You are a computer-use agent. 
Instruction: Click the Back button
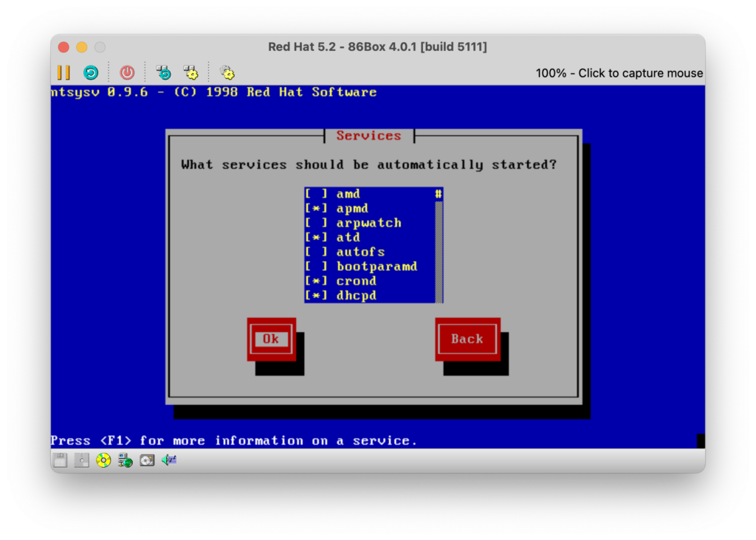pos(467,339)
